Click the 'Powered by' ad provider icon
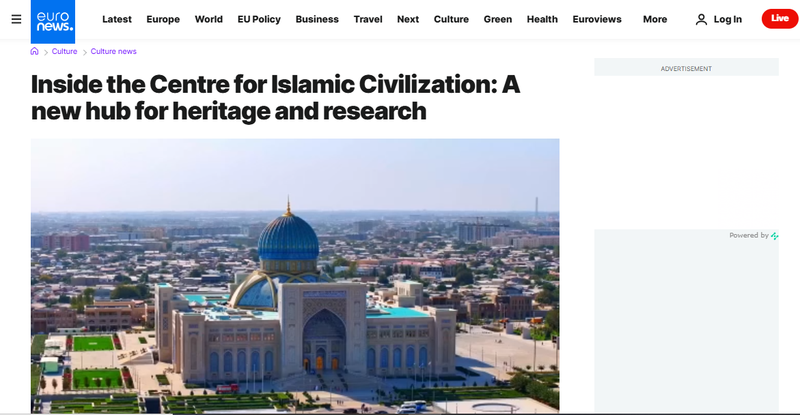The width and height of the screenshot is (800, 415). [x=775, y=236]
